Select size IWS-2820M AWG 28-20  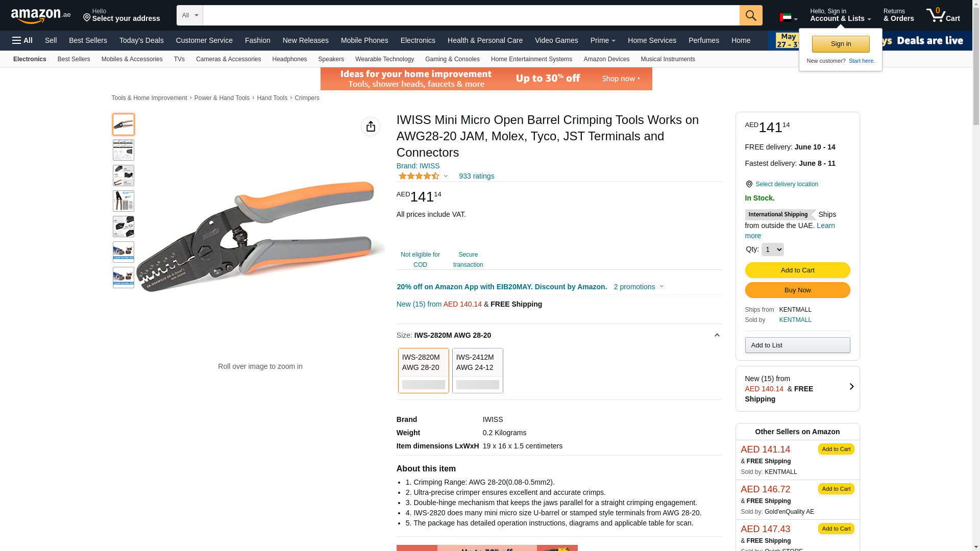coord(424,371)
